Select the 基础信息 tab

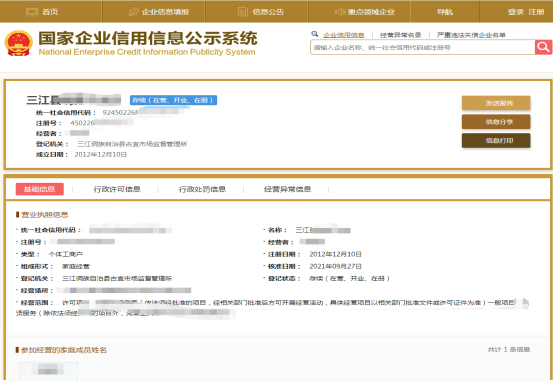pyautogui.click(x=40, y=189)
